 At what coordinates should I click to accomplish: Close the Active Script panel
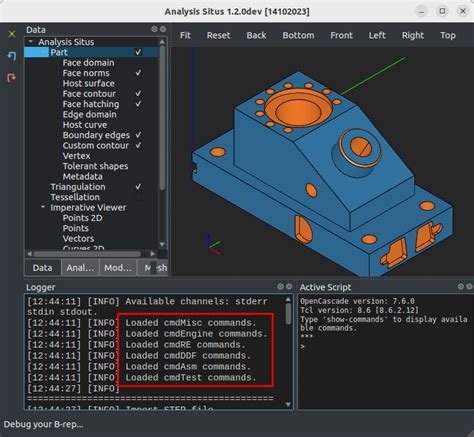(469, 286)
